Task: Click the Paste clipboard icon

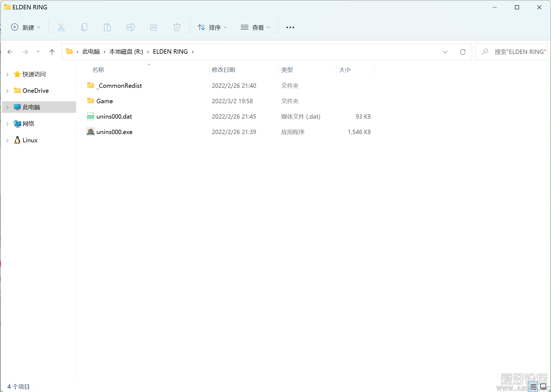Action: click(x=107, y=27)
